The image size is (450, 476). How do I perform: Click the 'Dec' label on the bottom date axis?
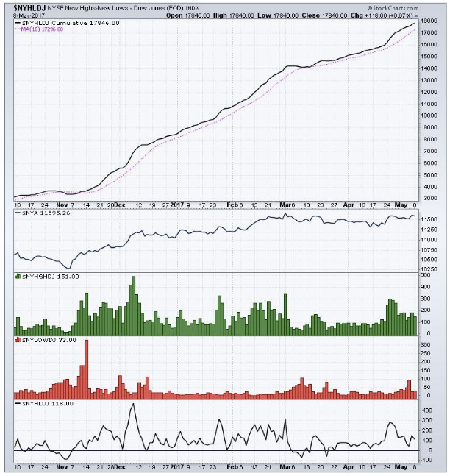120,467
